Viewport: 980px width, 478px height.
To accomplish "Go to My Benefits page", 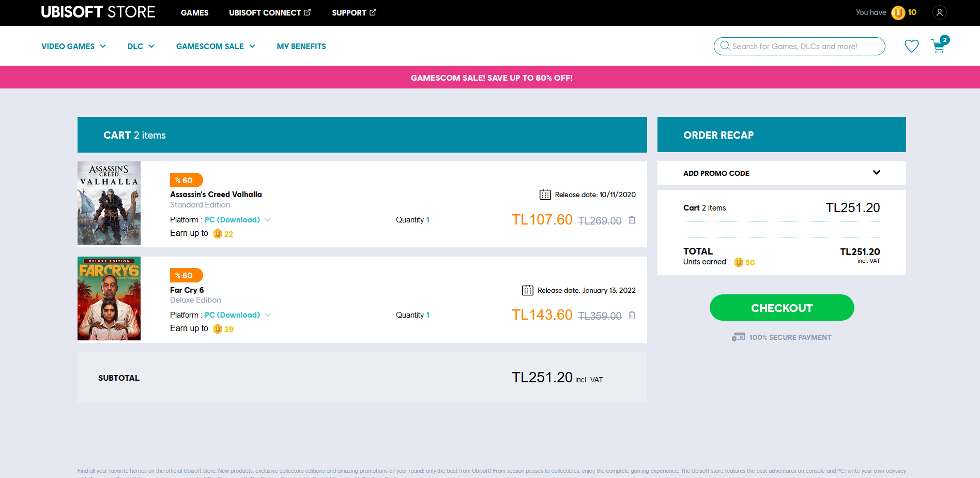I will pyautogui.click(x=301, y=46).
